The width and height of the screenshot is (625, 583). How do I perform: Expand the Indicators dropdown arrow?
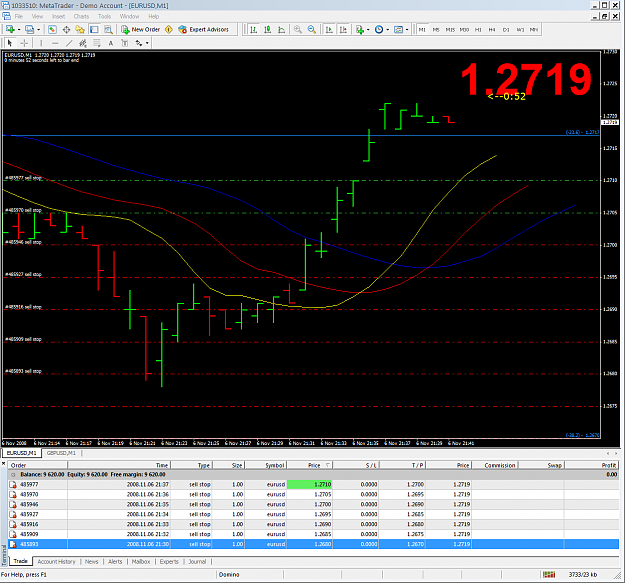coord(368,30)
